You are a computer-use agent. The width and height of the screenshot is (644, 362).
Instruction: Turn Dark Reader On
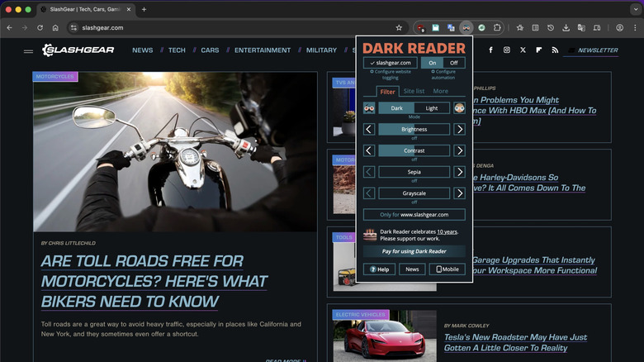(x=432, y=63)
